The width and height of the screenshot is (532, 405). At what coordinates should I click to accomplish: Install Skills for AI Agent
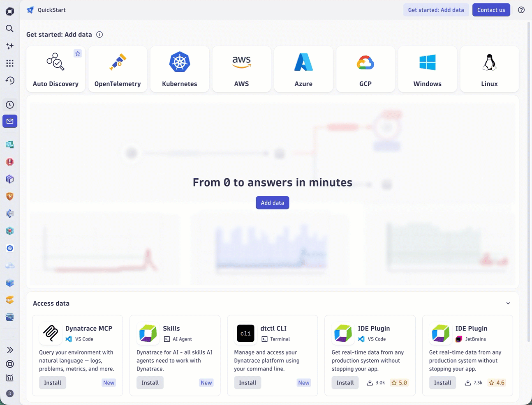click(150, 382)
